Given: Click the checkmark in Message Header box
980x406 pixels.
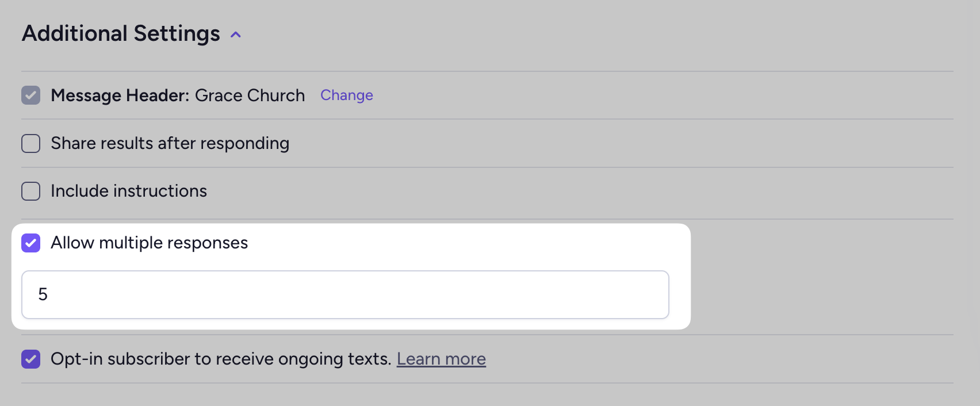Looking at the screenshot, I should click(31, 95).
